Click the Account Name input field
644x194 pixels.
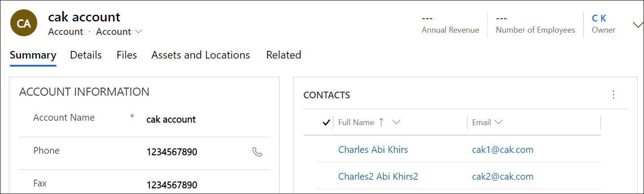(197, 120)
